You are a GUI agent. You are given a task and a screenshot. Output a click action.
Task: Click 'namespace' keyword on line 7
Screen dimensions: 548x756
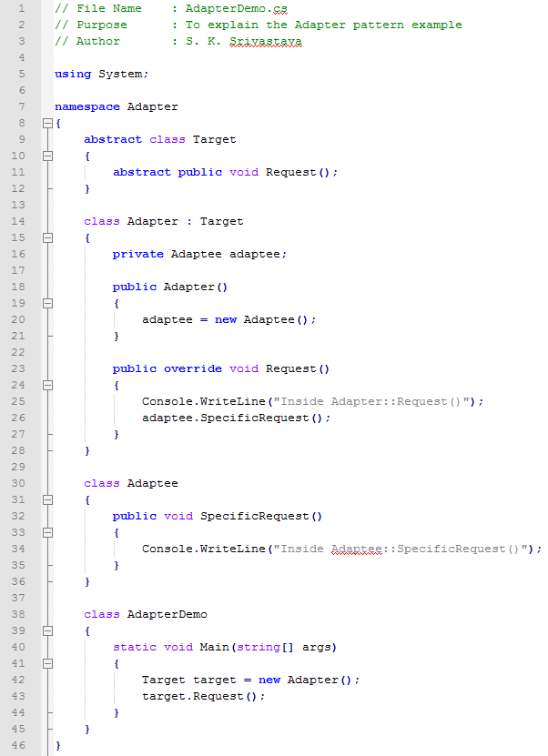pos(87,106)
